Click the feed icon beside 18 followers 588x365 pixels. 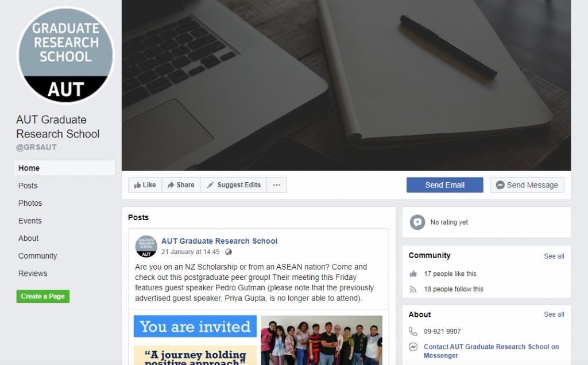[x=413, y=289]
